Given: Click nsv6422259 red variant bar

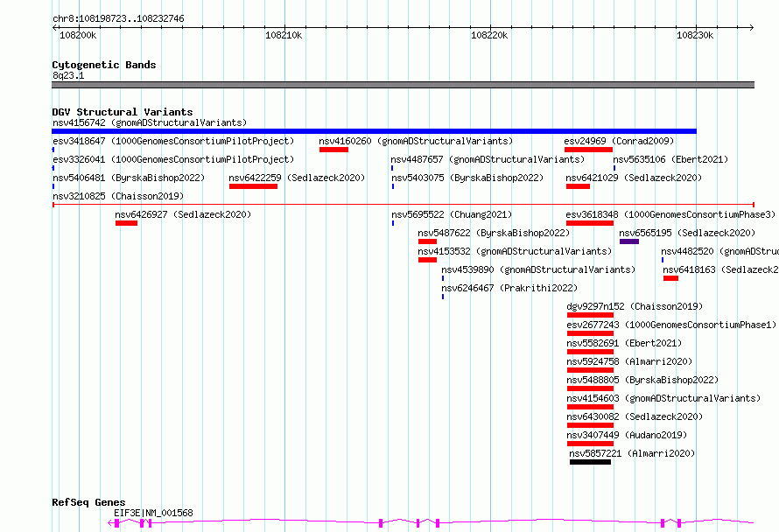Looking at the screenshot, I should [x=253, y=186].
